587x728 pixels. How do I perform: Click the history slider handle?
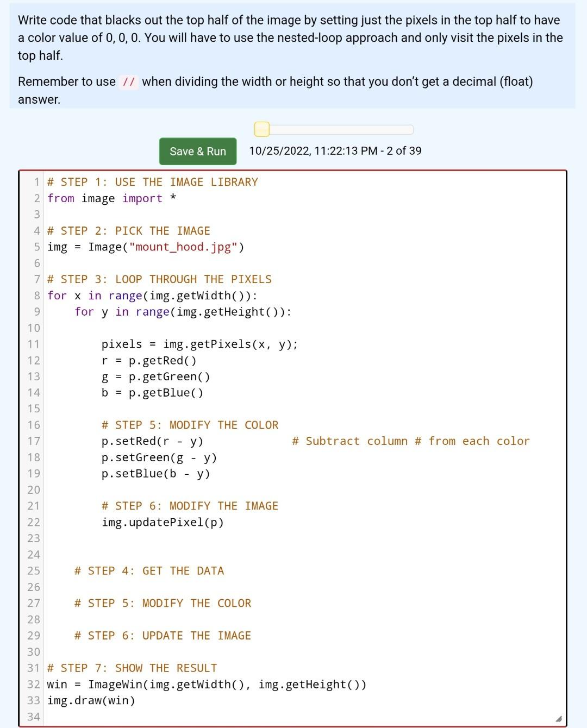tap(263, 129)
